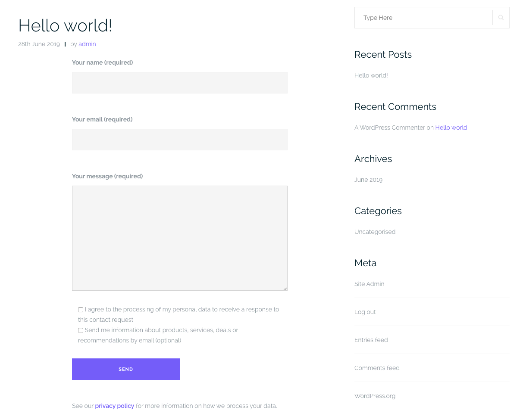
Task: Open the Entries feed
Action: [x=371, y=340]
